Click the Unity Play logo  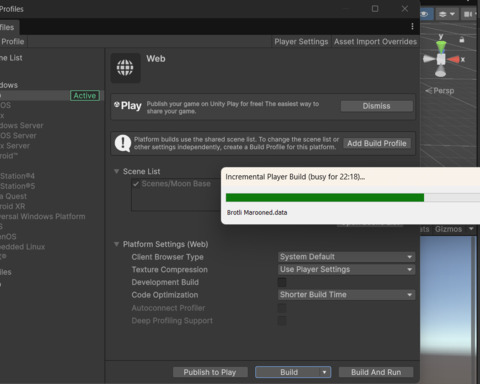click(x=128, y=106)
